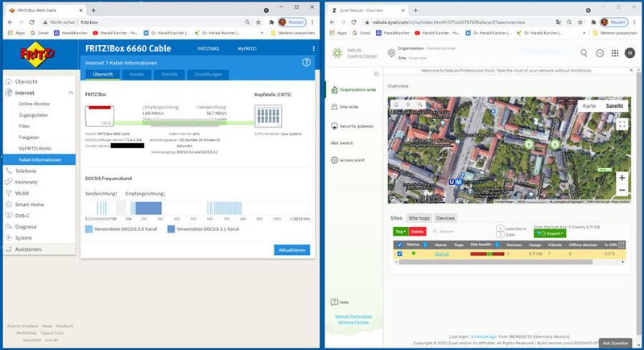Click the info icon next to Status column
This screenshot has width=644, height=350.
click(425, 245)
